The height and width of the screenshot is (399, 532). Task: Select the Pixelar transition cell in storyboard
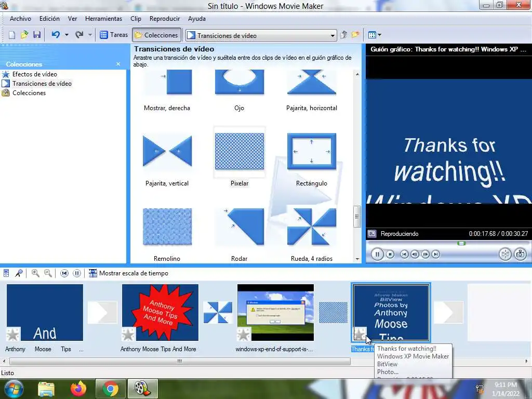(333, 312)
